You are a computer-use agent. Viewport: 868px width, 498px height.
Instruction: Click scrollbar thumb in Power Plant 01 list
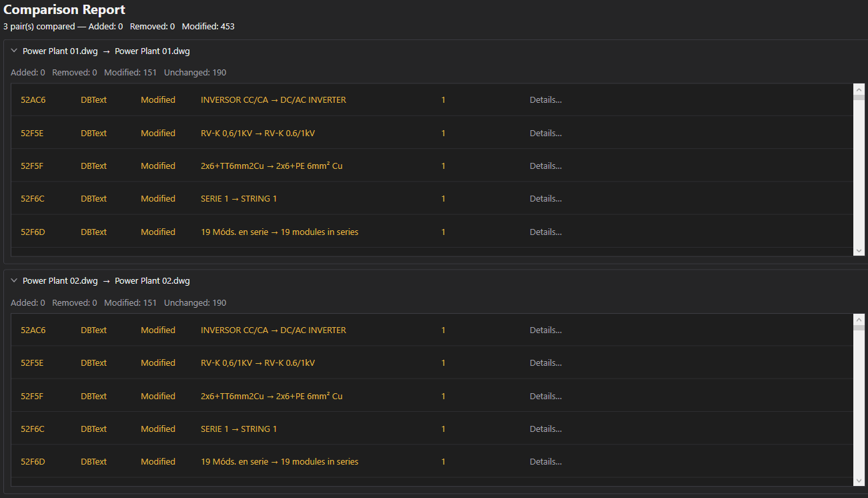859,97
